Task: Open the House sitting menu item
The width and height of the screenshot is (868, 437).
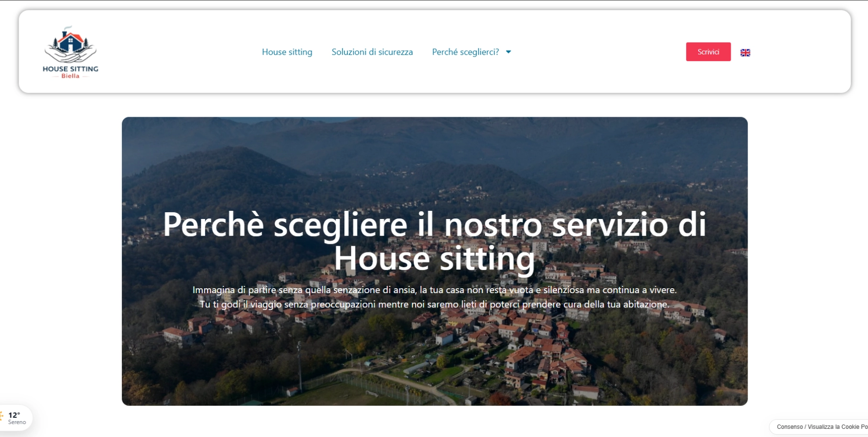Action: (287, 52)
